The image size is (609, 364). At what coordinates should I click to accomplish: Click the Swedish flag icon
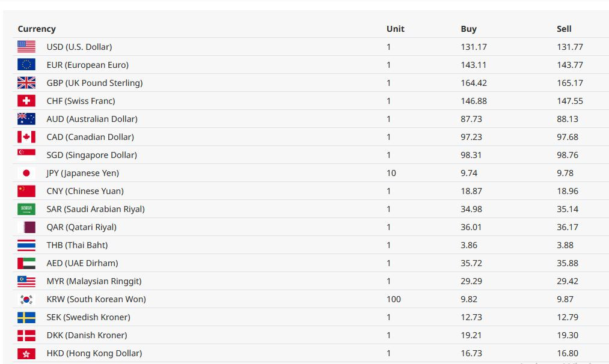[26, 317]
